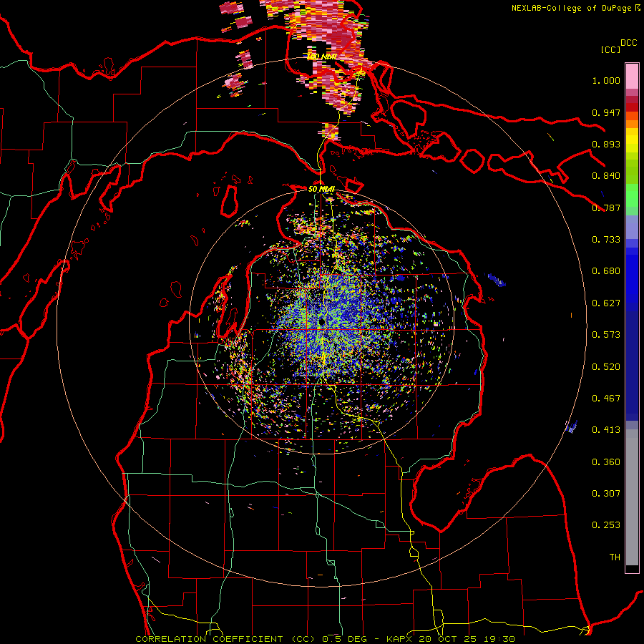Select the 0.413 legend value

(606, 430)
